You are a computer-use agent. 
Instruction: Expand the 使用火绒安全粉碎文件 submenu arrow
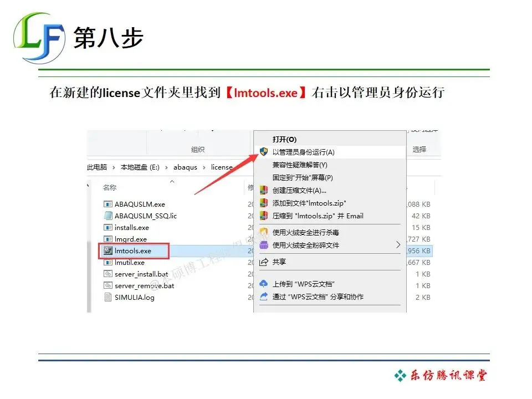point(398,245)
